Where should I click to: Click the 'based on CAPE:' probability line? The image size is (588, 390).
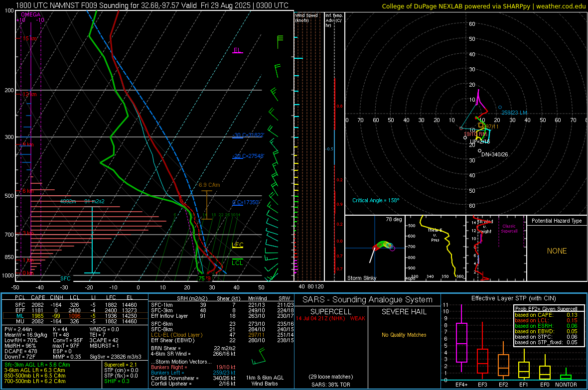546,315
